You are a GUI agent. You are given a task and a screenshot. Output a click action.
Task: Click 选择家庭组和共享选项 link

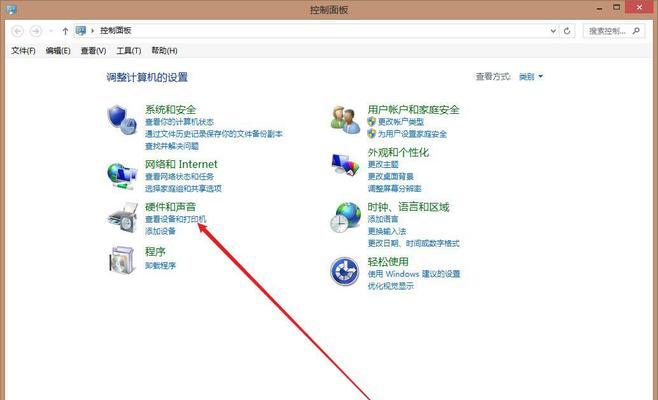point(183,188)
